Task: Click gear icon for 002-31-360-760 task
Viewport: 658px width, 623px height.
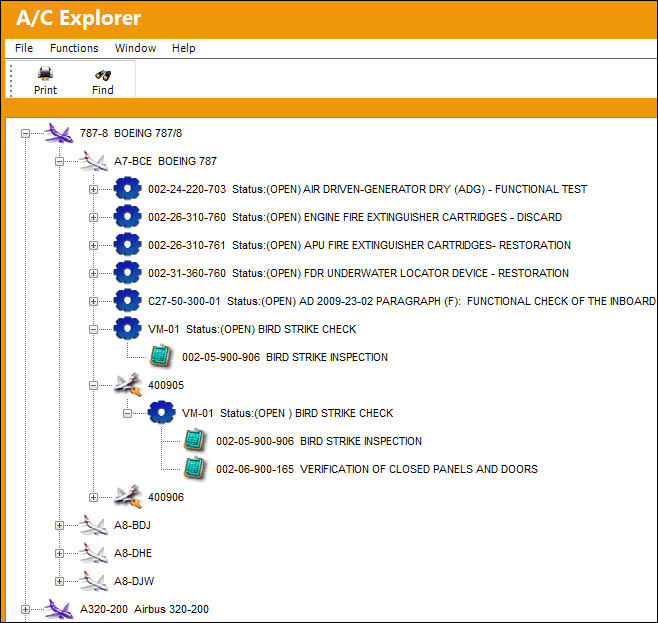Action: (128, 273)
